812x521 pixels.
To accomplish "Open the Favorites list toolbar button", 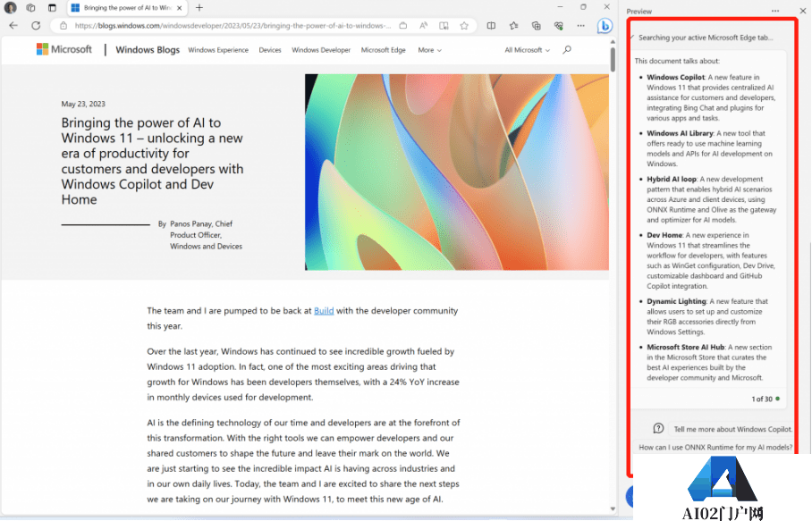I will (x=513, y=25).
